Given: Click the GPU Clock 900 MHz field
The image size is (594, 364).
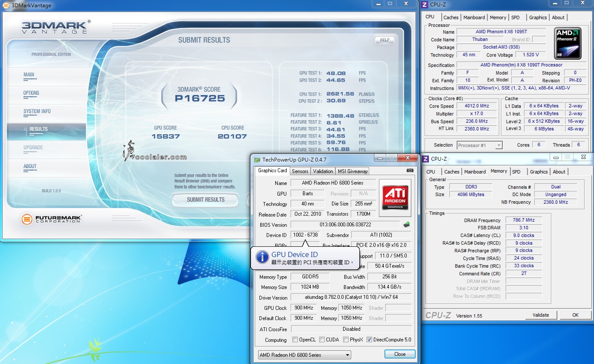Looking at the screenshot, I should pos(303,308).
